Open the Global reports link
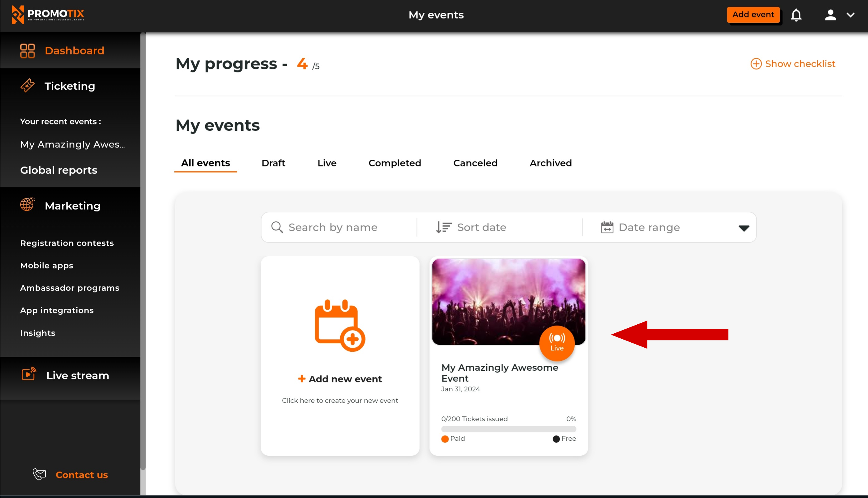 tap(59, 170)
